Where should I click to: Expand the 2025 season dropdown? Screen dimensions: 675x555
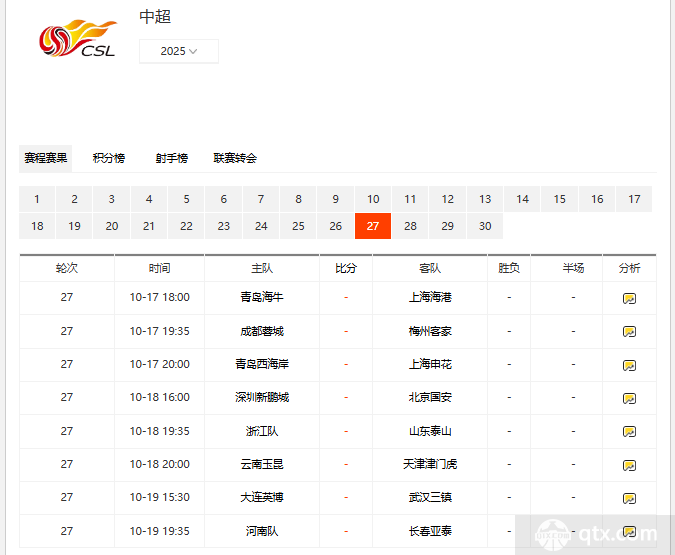coord(179,51)
